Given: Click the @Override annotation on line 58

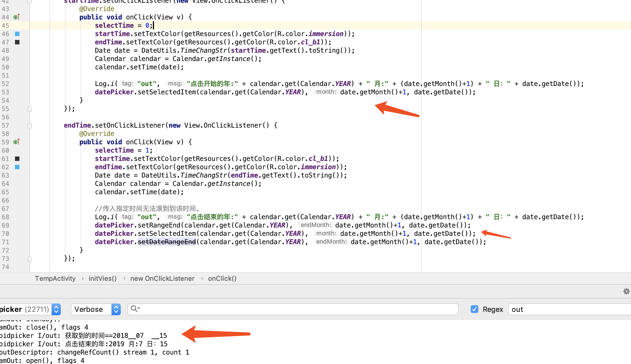Looking at the screenshot, I should [x=97, y=134].
